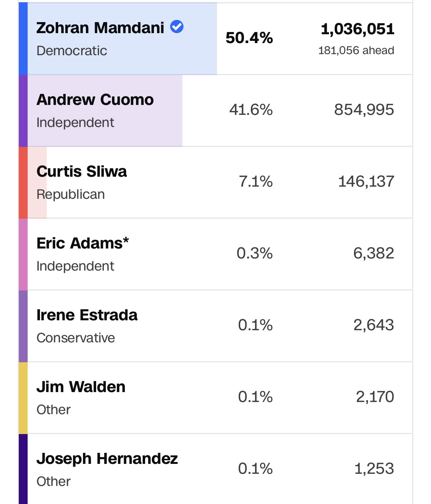Select Irene Estrada candidate name
The image size is (431, 504).
tap(87, 315)
